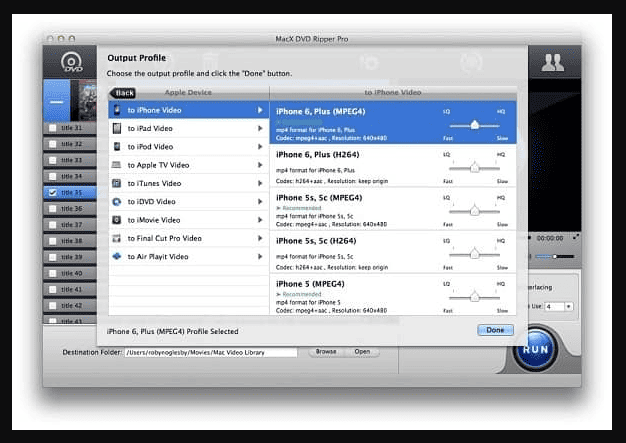
Task: Click the iPod icon beside to iPod Video
Action: pyautogui.click(x=117, y=146)
